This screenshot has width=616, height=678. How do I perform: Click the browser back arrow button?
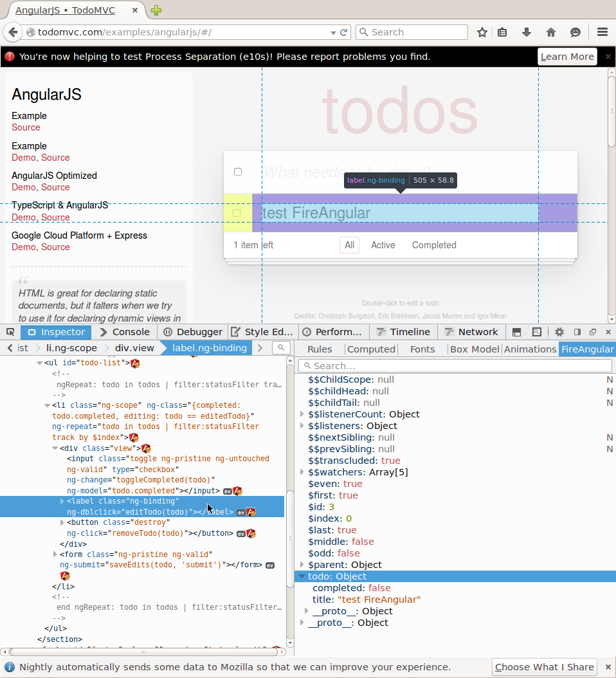click(13, 32)
